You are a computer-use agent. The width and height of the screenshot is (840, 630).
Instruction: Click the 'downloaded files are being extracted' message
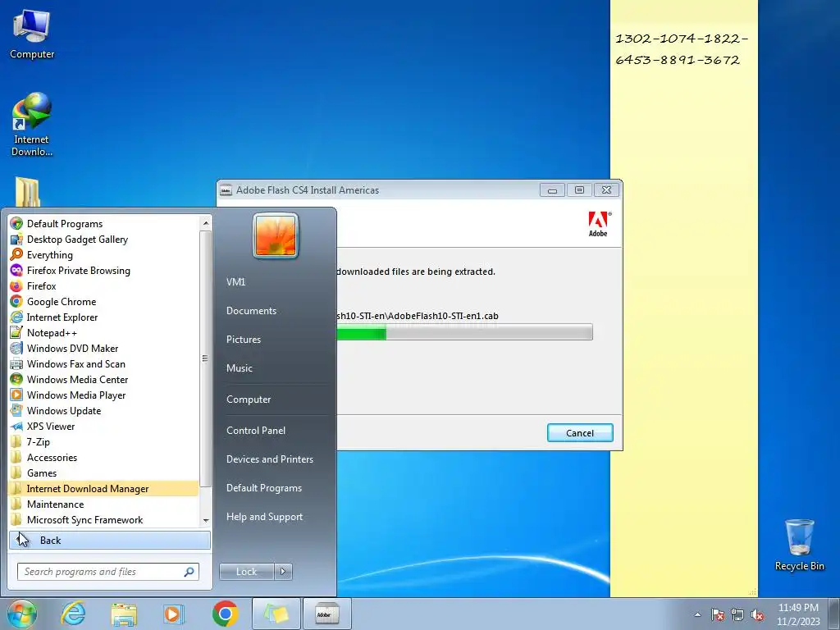click(416, 272)
